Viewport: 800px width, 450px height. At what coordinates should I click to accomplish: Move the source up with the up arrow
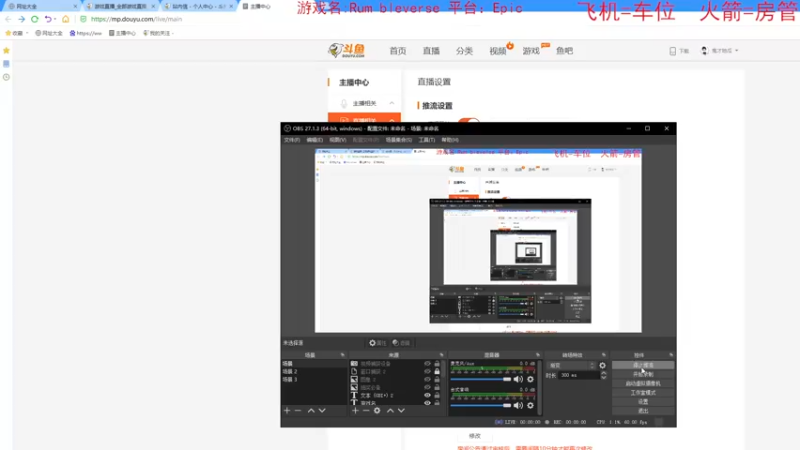pyautogui.click(x=390, y=410)
